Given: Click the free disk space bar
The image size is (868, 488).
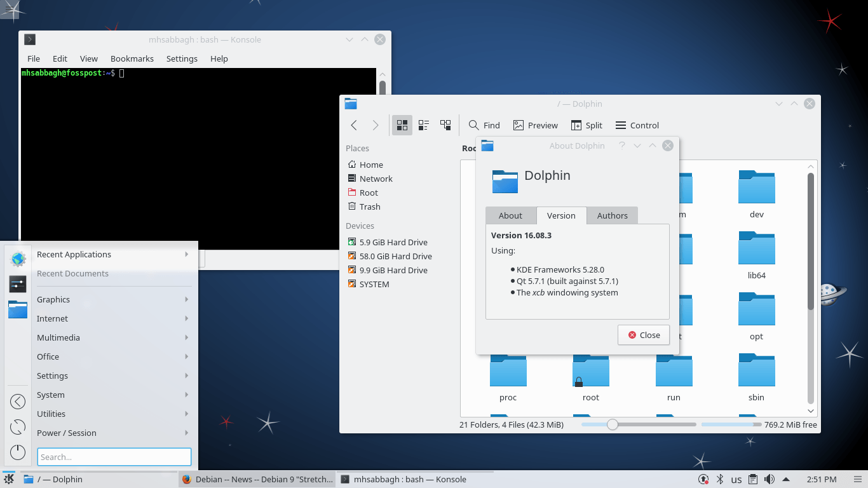Looking at the screenshot, I should coord(731,424).
